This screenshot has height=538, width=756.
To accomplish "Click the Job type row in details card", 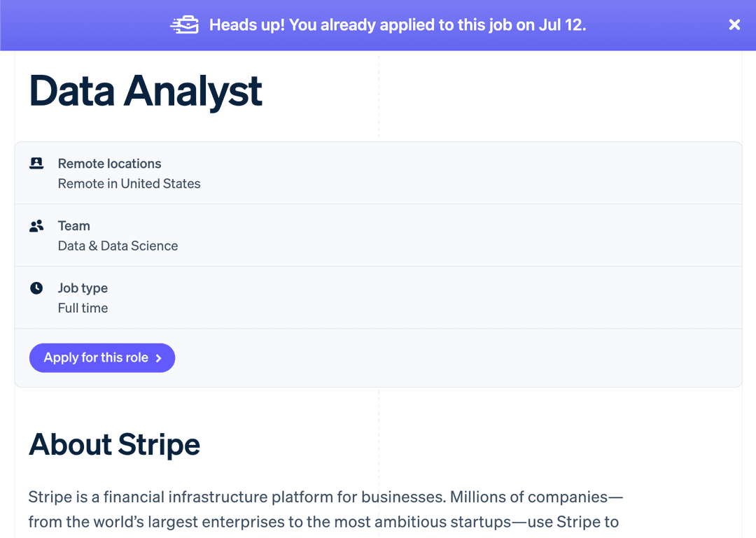I will click(x=378, y=297).
